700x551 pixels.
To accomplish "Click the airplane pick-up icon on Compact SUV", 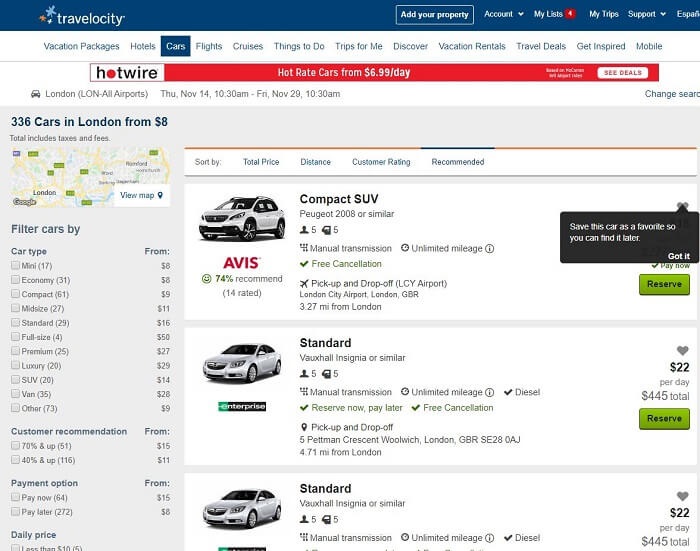I will point(304,283).
